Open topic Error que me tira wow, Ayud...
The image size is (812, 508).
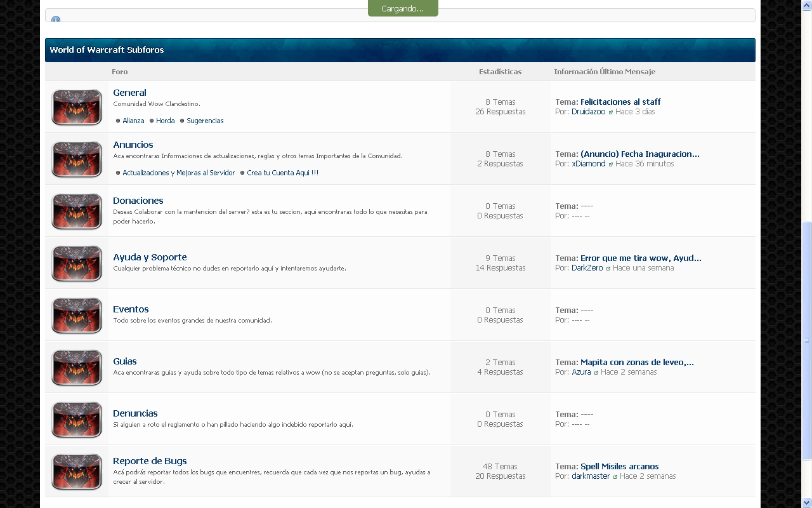click(641, 258)
